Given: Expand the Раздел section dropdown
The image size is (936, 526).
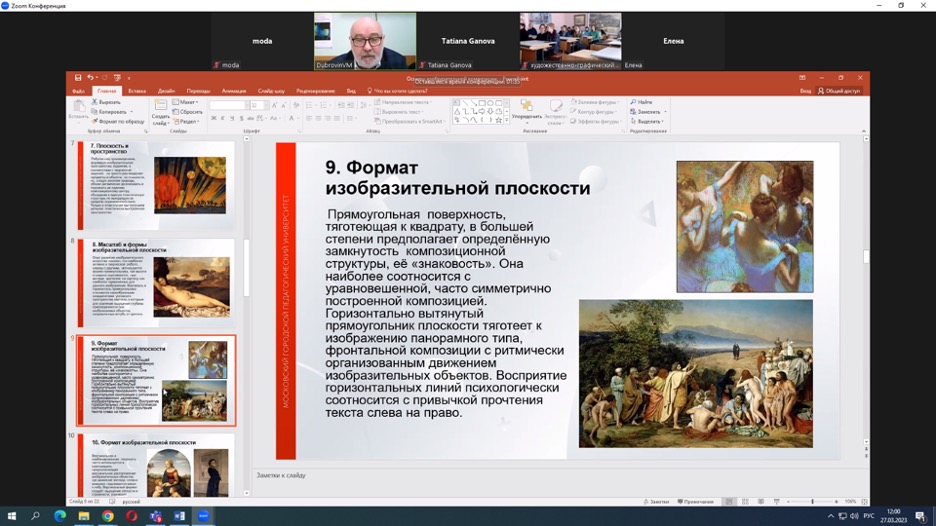Looking at the screenshot, I should point(187,121).
